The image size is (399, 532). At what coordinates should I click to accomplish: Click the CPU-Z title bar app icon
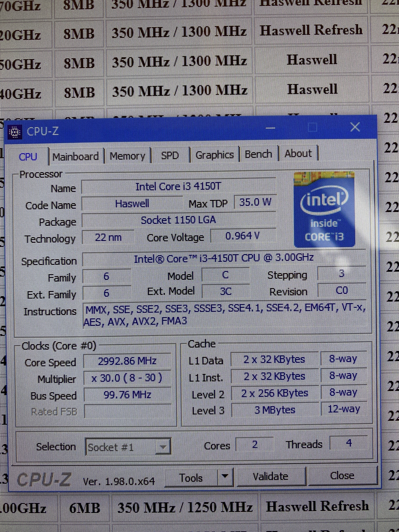(15, 132)
